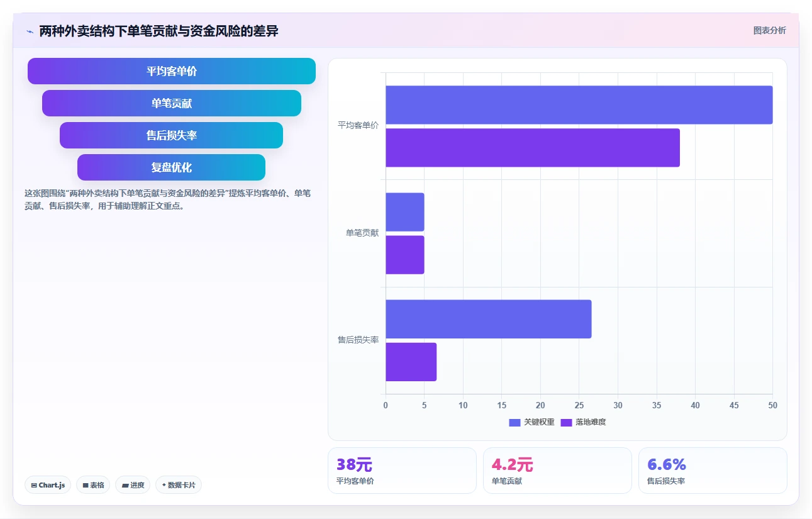Viewport: 812px width, 519px height.
Task: Select the 售后损失率 funnel stage
Action: pyautogui.click(x=172, y=135)
